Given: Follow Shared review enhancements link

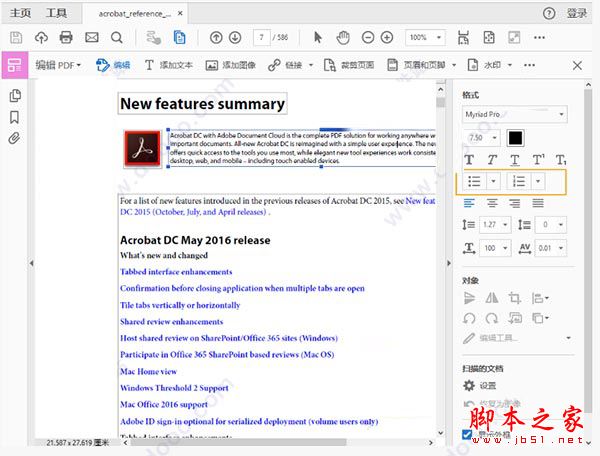Looking at the screenshot, I should (x=171, y=321).
